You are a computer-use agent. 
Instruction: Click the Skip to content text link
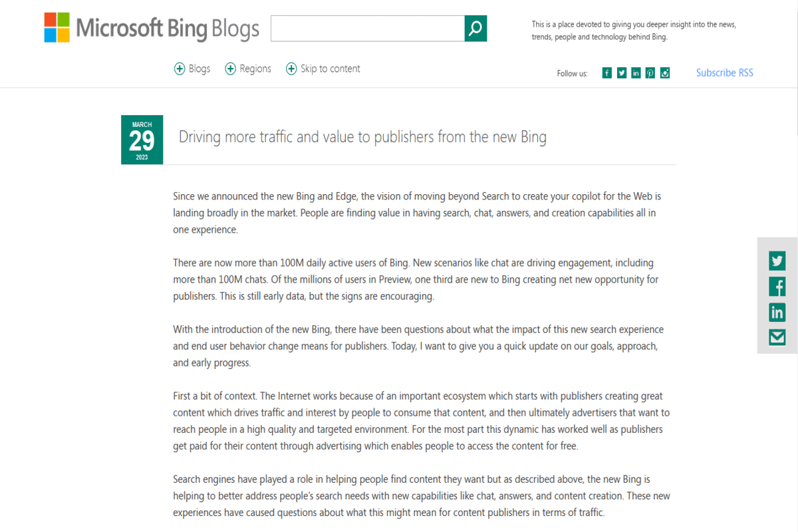point(331,68)
